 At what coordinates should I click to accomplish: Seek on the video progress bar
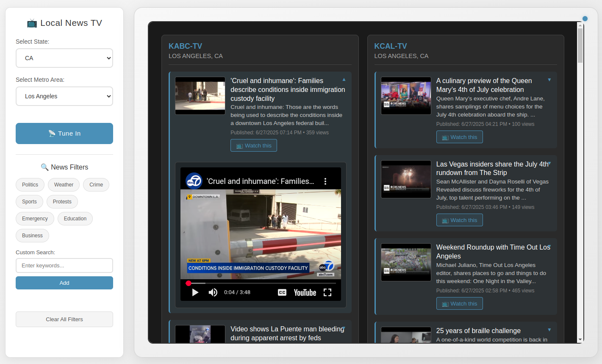(261, 283)
